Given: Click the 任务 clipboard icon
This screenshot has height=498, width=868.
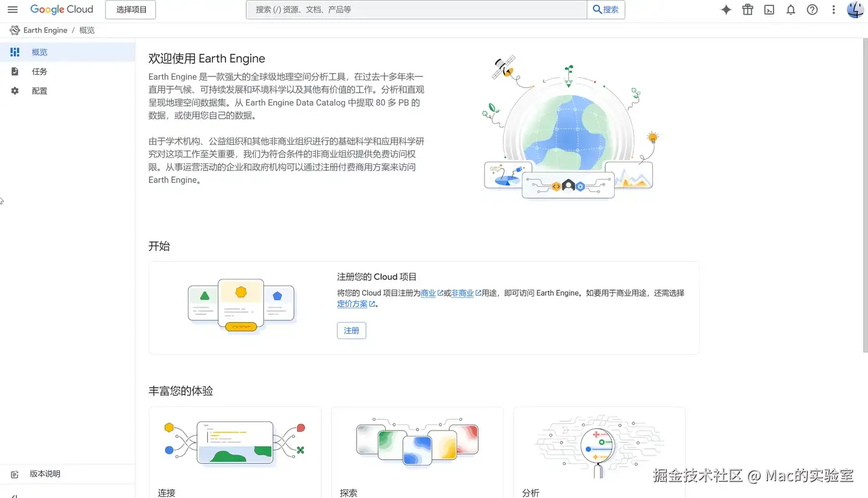Looking at the screenshot, I should coord(15,72).
